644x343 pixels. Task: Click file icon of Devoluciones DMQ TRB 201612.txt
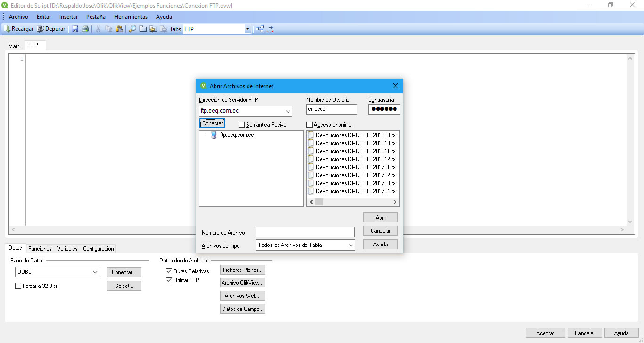[311, 159]
